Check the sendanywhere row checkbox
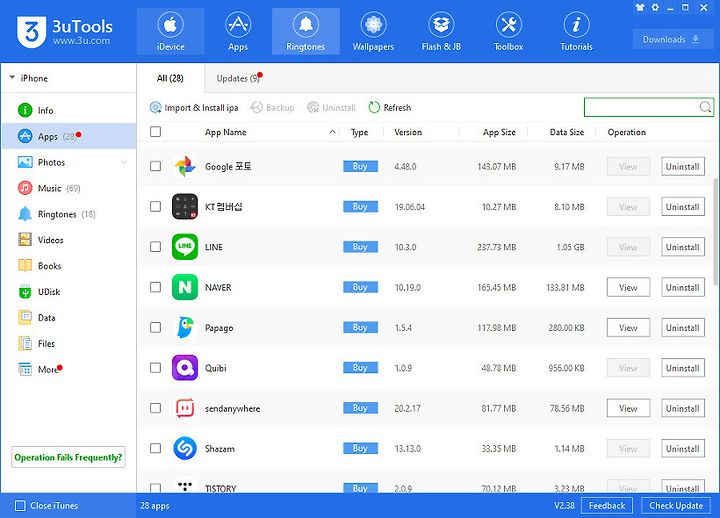Image resolution: width=720 pixels, height=518 pixels. coord(156,408)
